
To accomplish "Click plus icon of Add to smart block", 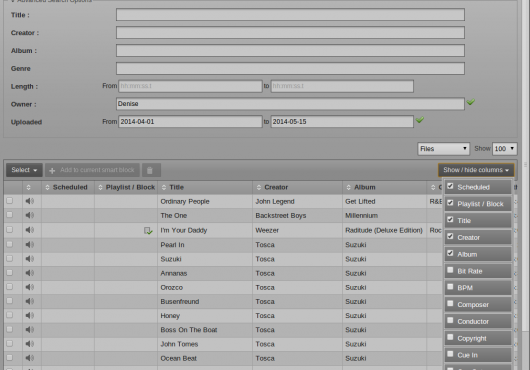I will 52,171.
